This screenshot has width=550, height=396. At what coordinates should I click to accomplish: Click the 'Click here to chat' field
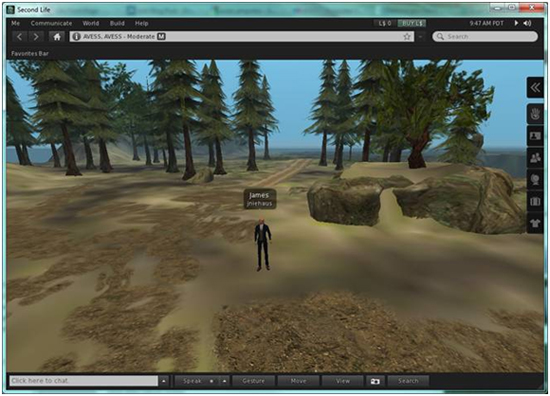[83, 381]
